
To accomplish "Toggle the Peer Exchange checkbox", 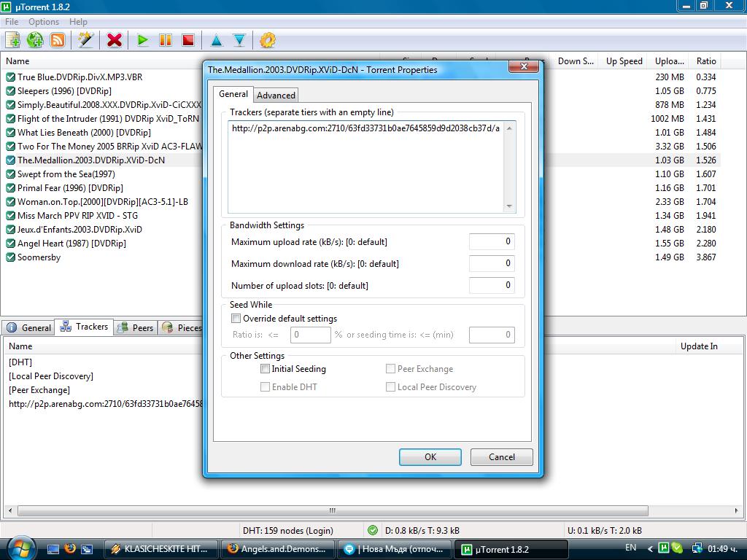I will (390, 368).
